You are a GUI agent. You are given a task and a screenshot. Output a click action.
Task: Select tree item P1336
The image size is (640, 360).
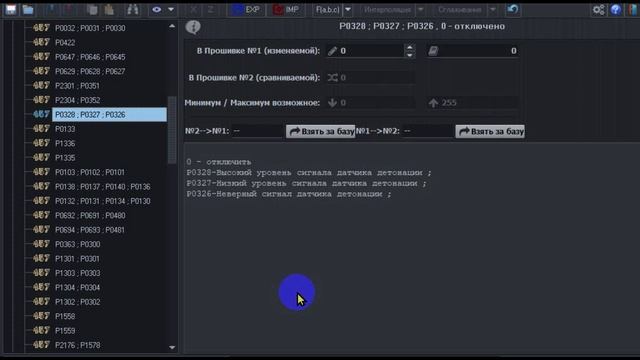click(x=65, y=144)
